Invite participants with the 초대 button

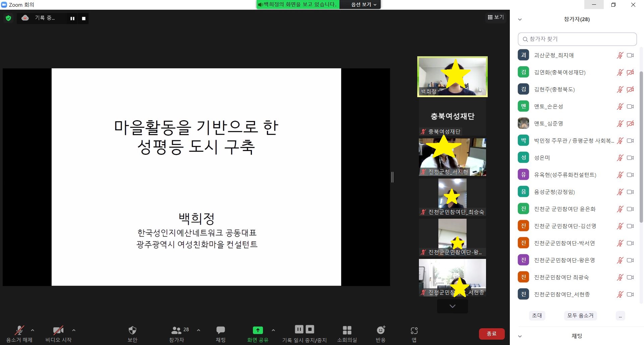pyautogui.click(x=537, y=315)
